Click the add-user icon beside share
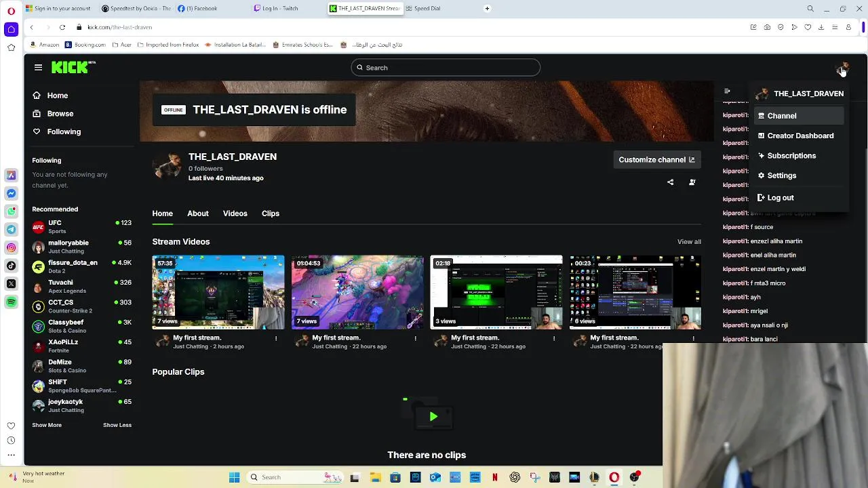This screenshot has width=868, height=488. [x=692, y=182]
